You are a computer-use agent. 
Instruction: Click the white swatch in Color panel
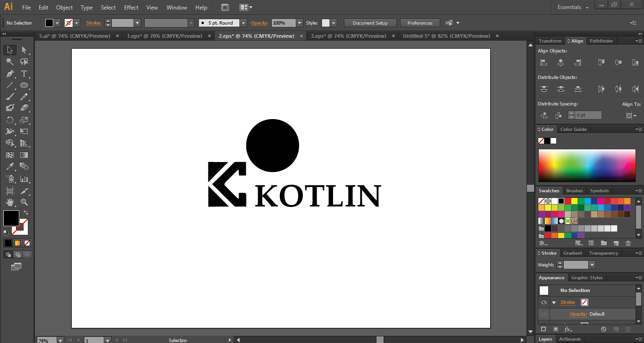[x=553, y=141]
